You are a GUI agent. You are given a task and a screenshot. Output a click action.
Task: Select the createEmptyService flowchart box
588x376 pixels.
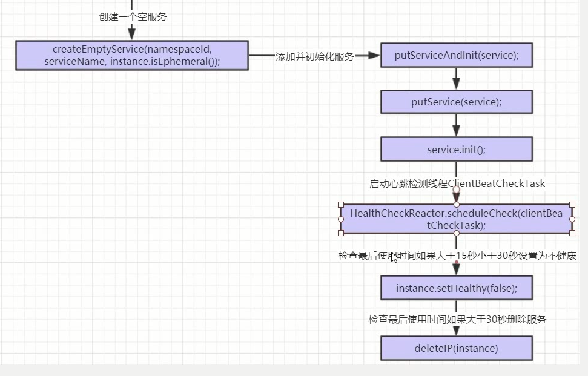point(132,55)
